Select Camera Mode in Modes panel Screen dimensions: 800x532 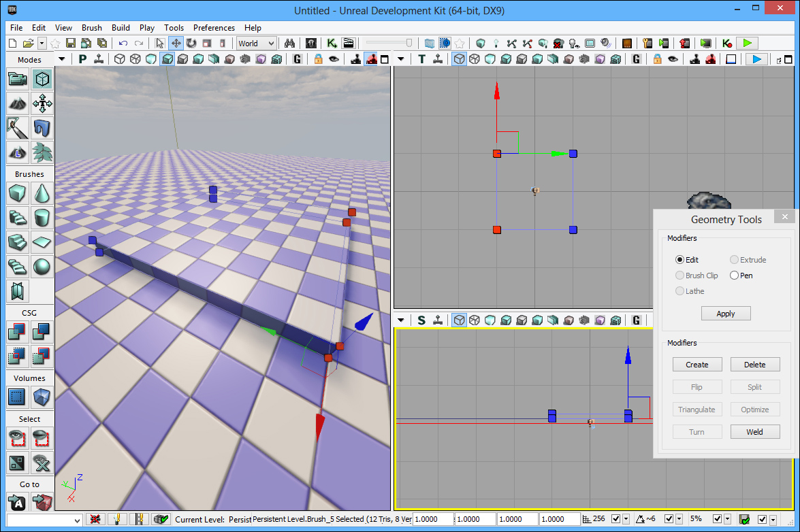click(18, 80)
